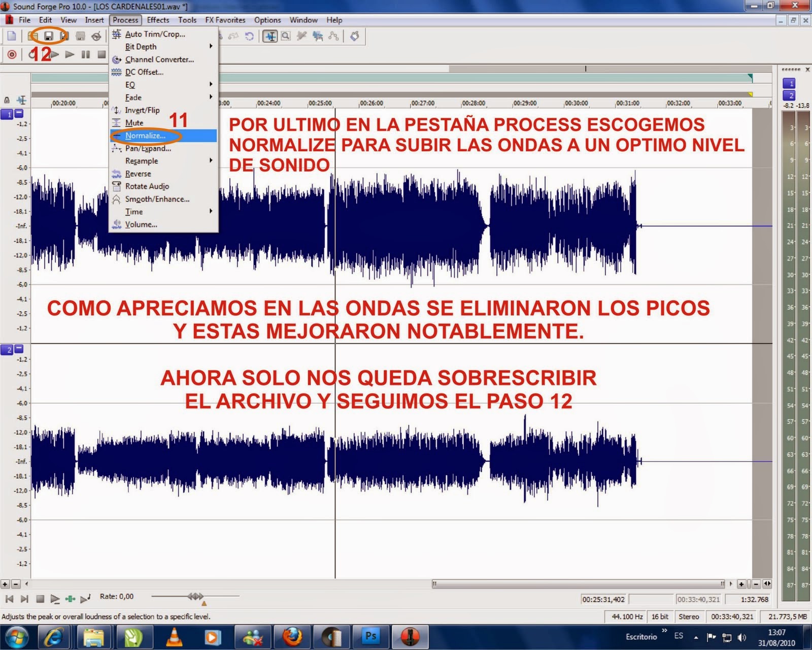Open Photoshop from the Windows taskbar
812x650 pixels.
click(x=371, y=637)
